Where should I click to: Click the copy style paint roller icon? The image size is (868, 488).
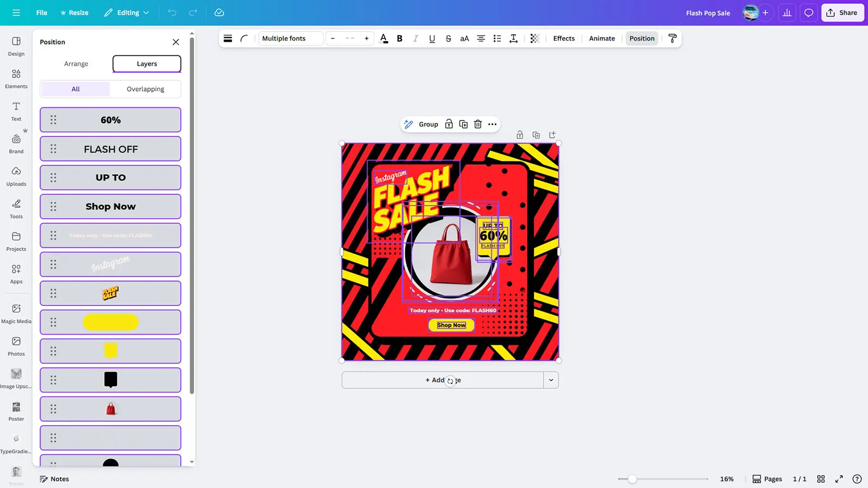click(x=672, y=38)
